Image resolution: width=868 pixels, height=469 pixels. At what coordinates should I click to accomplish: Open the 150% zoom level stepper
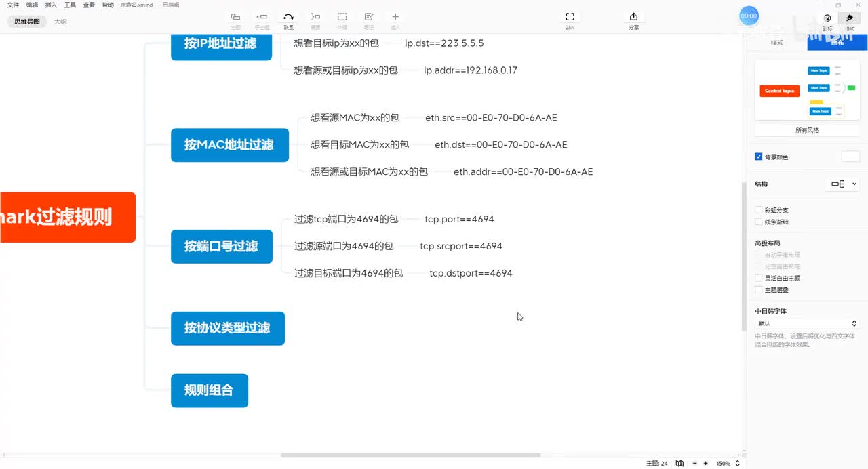pos(738,464)
